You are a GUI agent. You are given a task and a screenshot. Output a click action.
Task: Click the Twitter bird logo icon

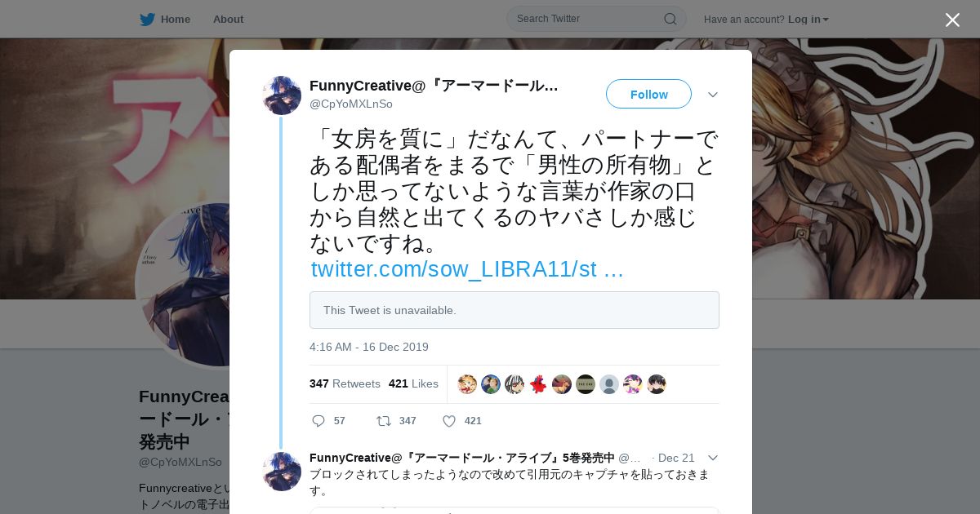coord(147,20)
